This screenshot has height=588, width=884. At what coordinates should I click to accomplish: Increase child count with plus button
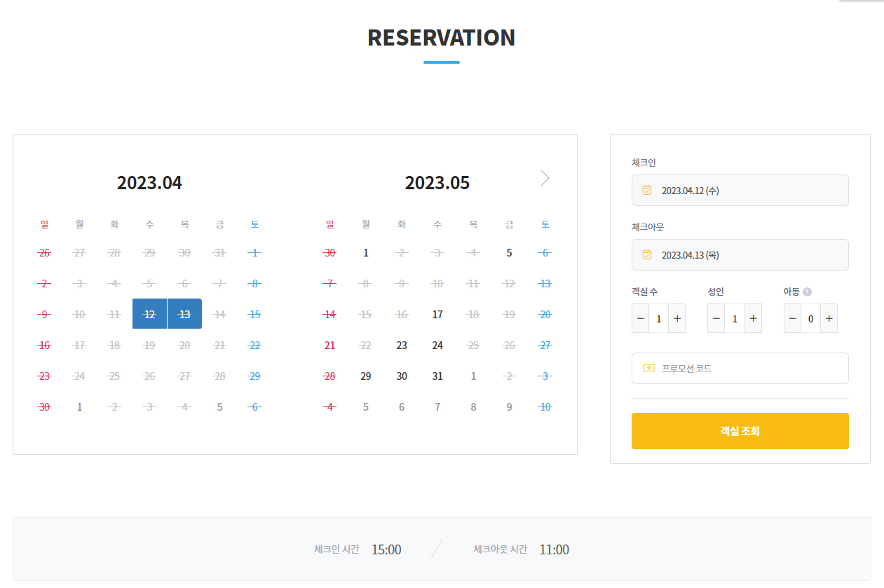coord(829,318)
